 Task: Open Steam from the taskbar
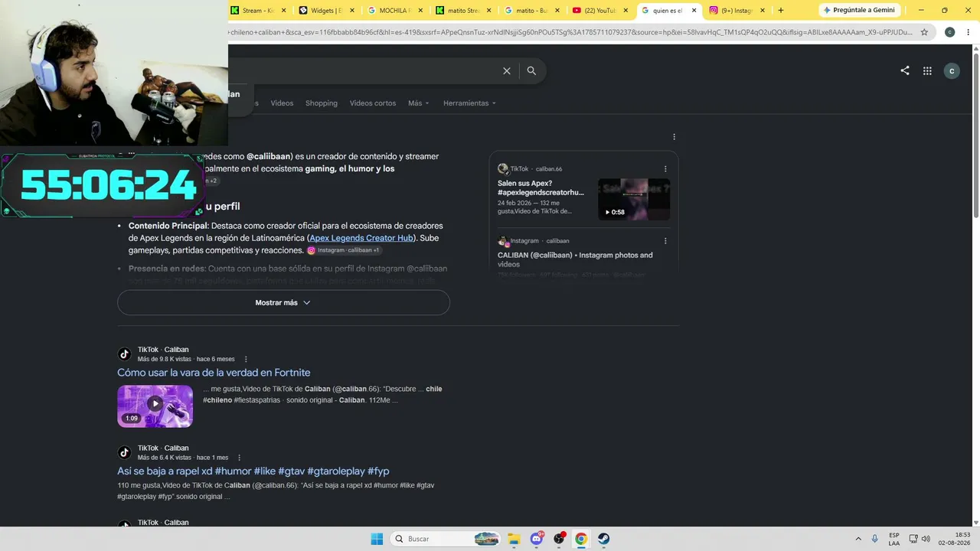[x=603, y=539]
